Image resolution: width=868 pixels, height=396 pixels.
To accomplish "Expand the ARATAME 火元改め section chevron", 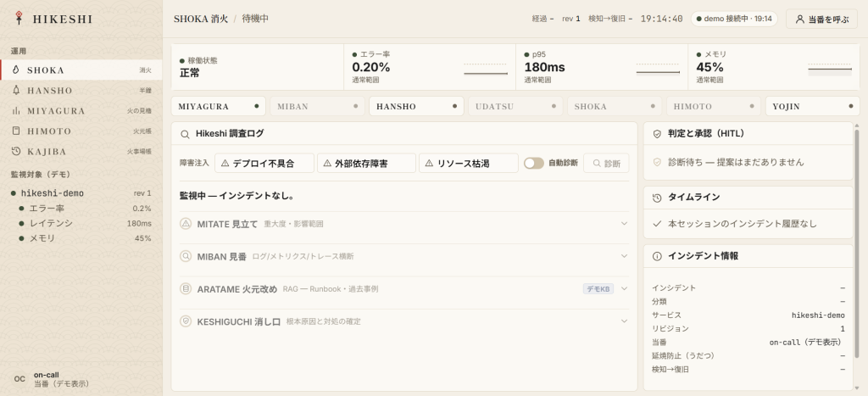I will click(625, 288).
